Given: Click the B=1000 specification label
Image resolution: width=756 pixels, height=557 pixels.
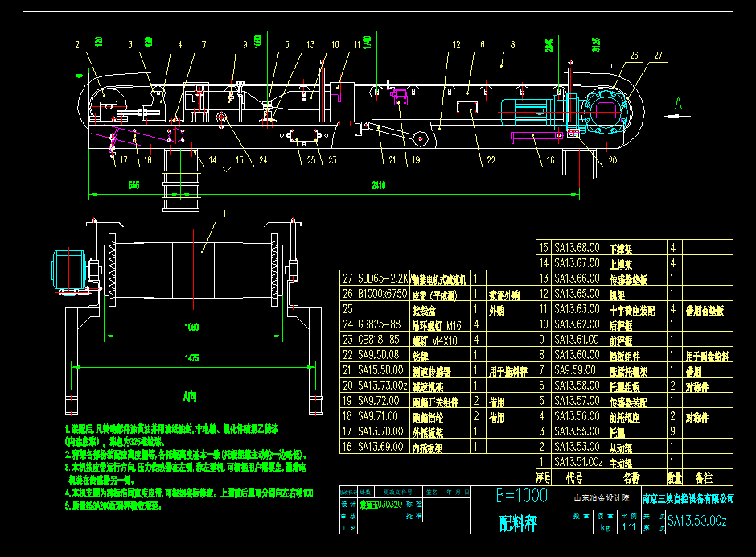Looking at the screenshot, I should click(x=523, y=493).
